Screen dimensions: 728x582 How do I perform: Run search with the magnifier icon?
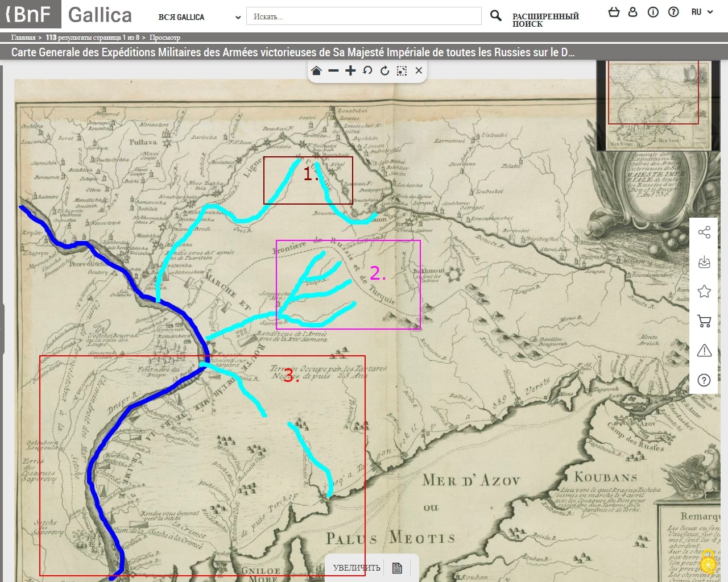(x=496, y=16)
